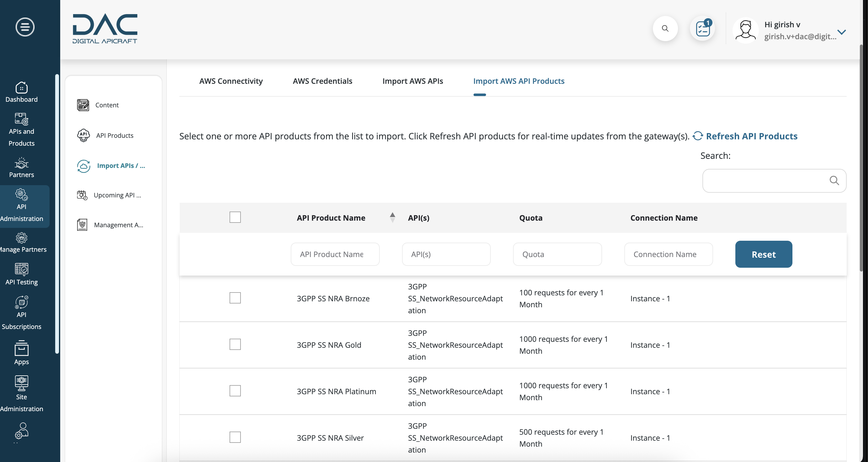Click the refresh arrows icon

697,136
